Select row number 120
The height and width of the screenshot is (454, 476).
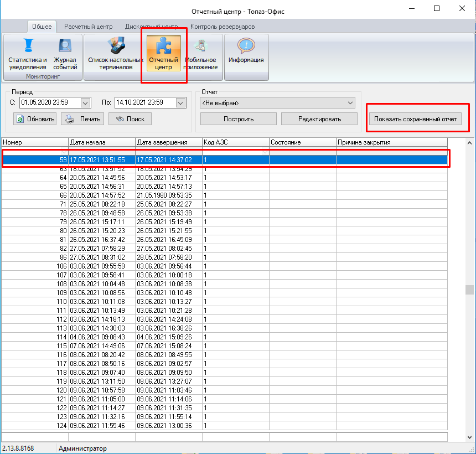coord(224,390)
